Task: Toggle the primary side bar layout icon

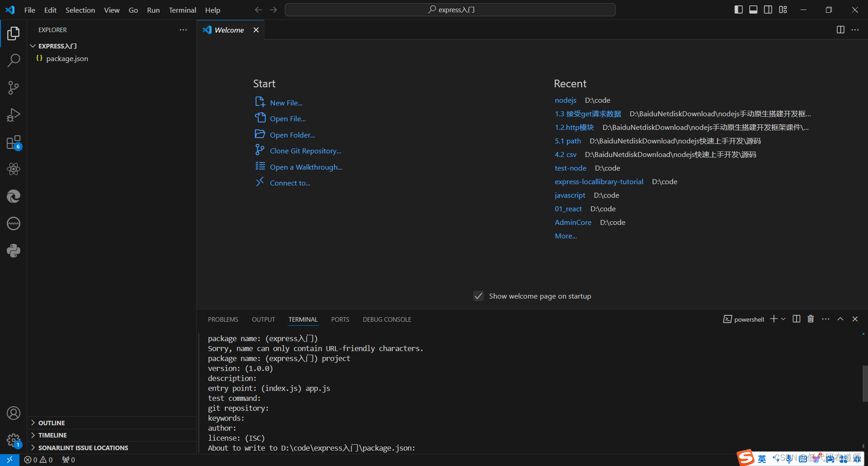Action: 739,10
